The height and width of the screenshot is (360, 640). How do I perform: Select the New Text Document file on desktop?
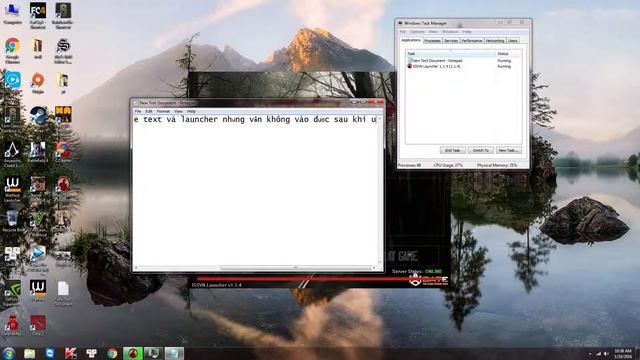(x=63, y=293)
